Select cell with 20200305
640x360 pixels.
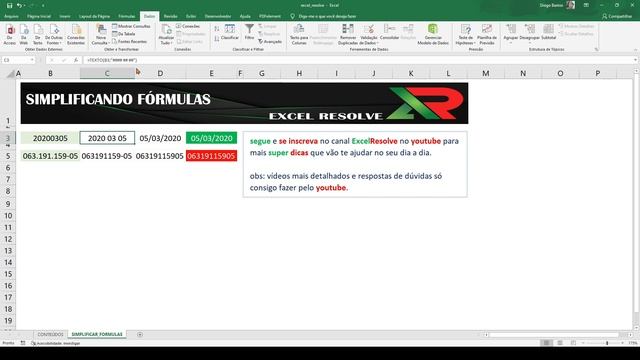point(50,138)
